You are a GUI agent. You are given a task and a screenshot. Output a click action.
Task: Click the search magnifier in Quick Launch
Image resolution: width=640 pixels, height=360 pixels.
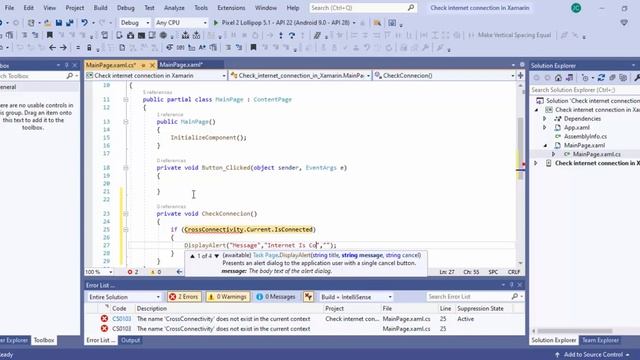(411, 7)
